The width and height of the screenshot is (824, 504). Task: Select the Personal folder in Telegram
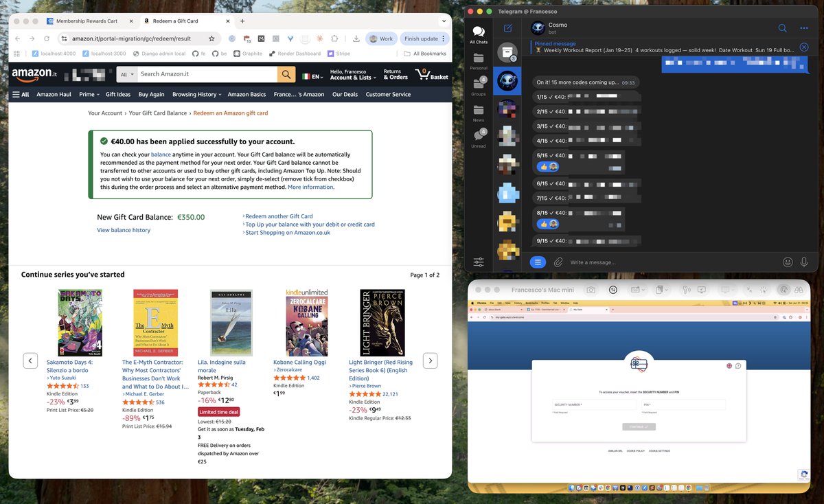point(479,60)
